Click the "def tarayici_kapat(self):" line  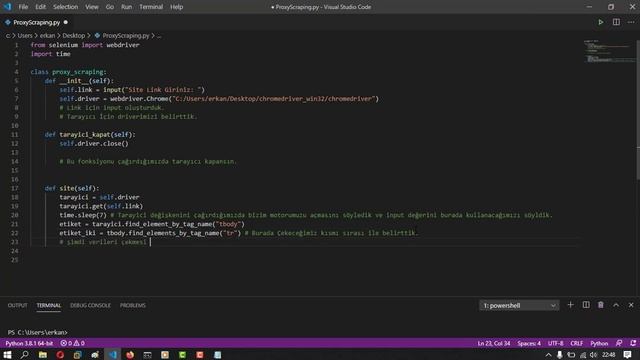click(x=90, y=134)
